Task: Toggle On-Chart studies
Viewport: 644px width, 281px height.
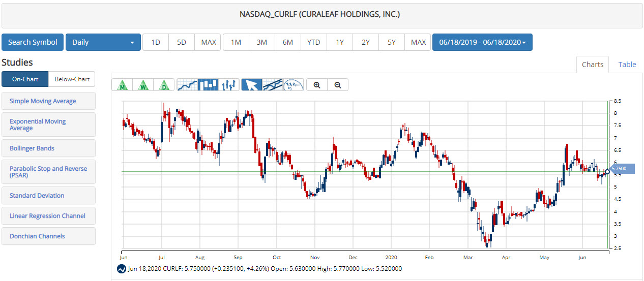Action: pyautogui.click(x=25, y=79)
